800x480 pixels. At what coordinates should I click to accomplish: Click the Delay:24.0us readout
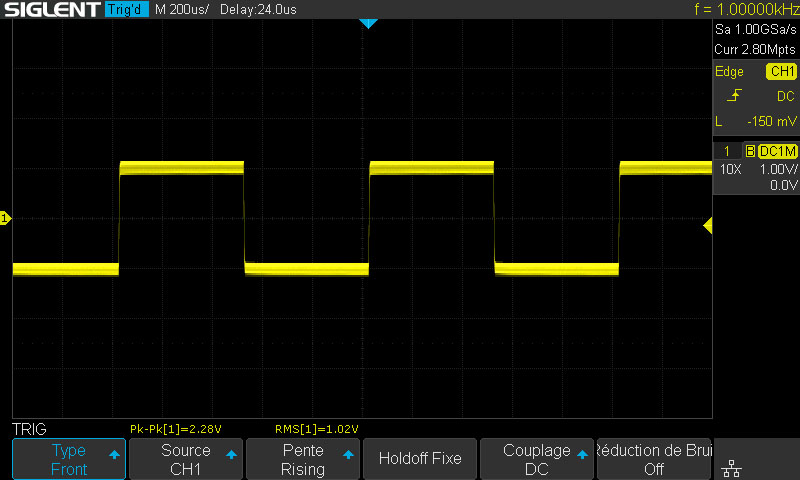(x=258, y=9)
